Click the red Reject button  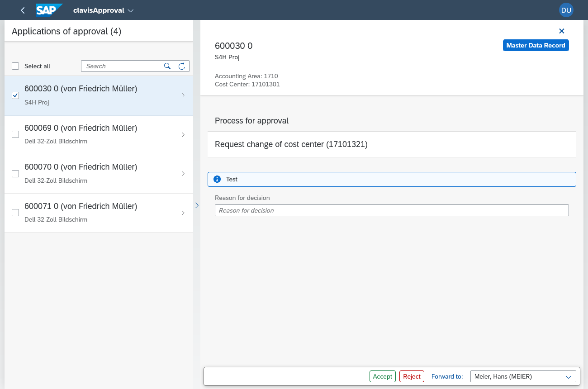point(412,377)
